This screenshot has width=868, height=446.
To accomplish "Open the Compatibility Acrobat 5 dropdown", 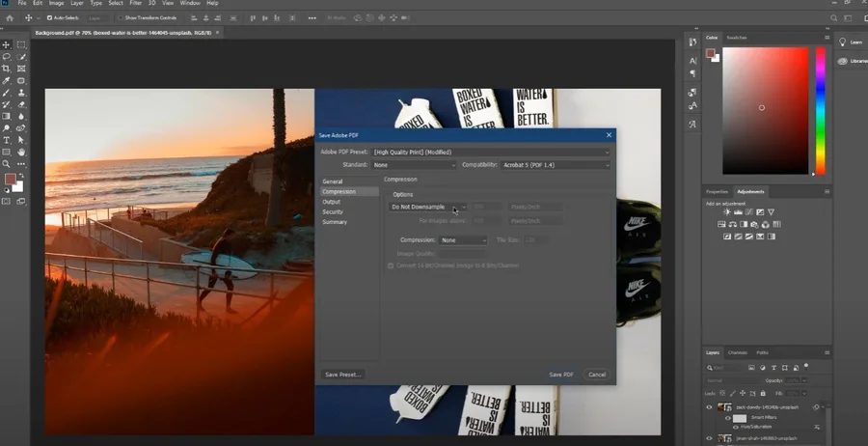I will 556,164.
